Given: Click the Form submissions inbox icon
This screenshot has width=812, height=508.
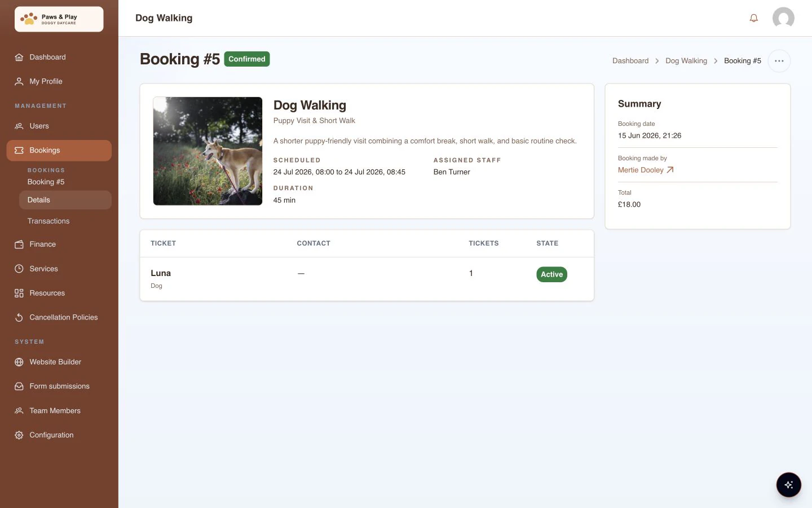Looking at the screenshot, I should click(19, 386).
